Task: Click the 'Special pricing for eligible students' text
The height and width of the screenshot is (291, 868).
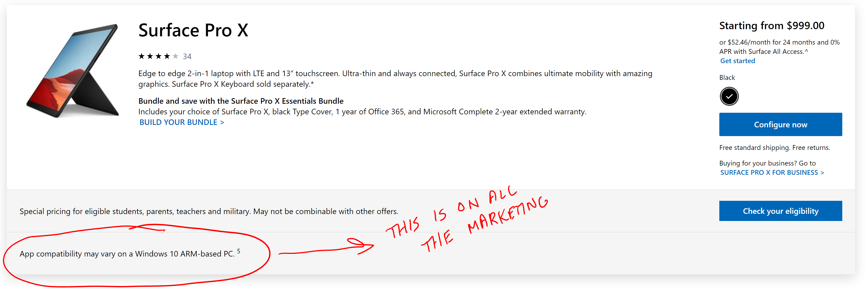Action: pos(209,211)
